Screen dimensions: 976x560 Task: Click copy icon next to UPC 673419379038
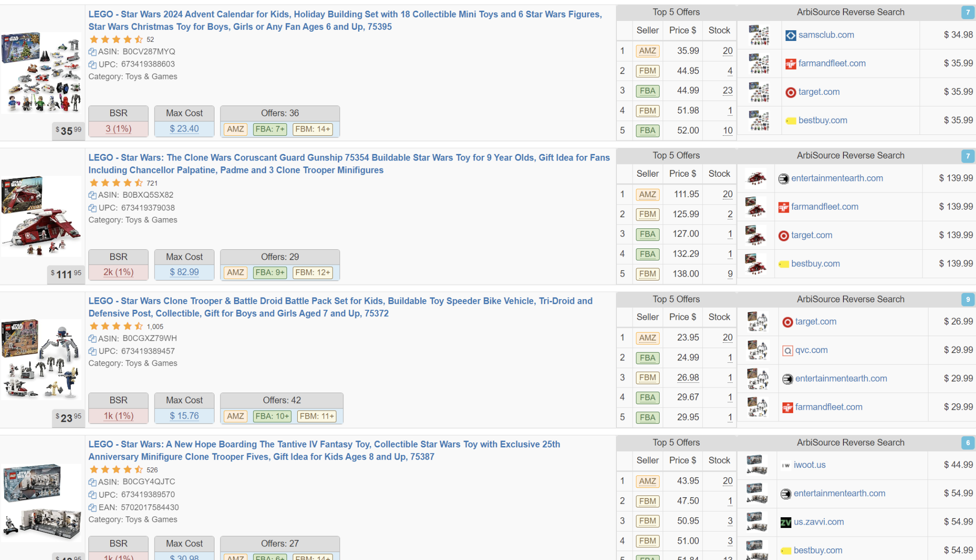tap(93, 208)
